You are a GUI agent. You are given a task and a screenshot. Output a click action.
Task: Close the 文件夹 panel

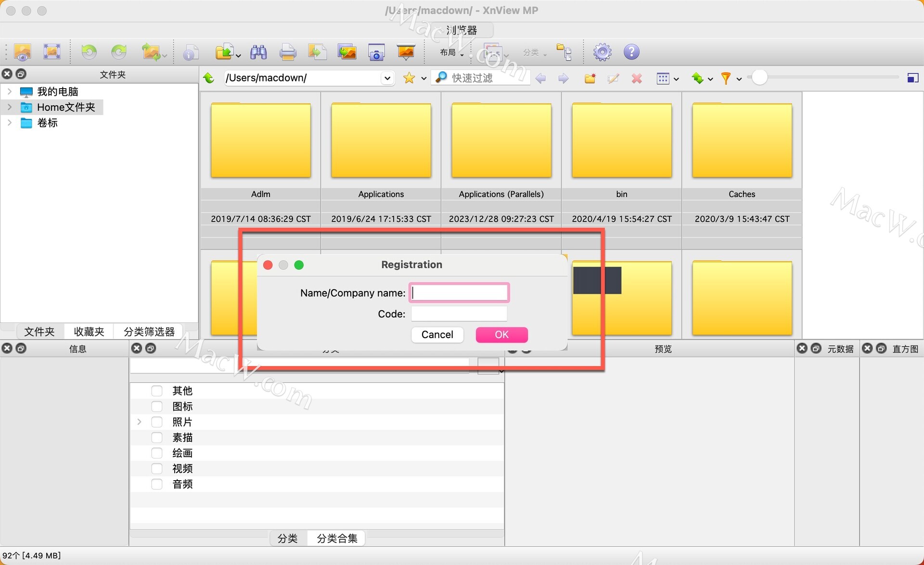(x=7, y=74)
